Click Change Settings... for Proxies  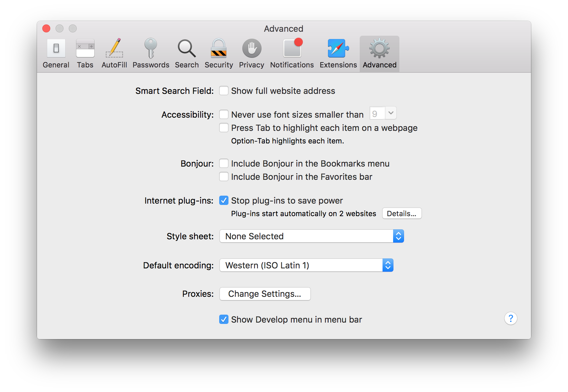point(265,294)
